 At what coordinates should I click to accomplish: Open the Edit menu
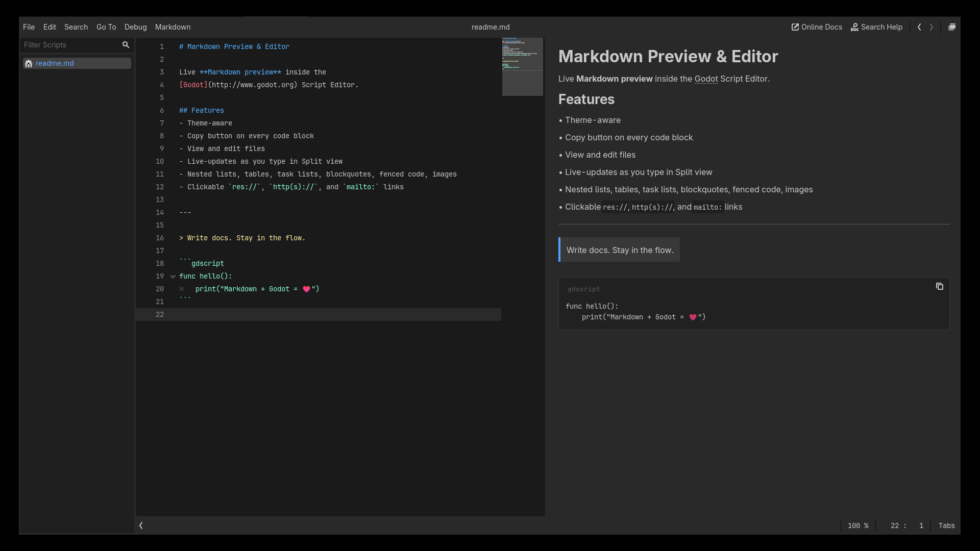[50, 27]
